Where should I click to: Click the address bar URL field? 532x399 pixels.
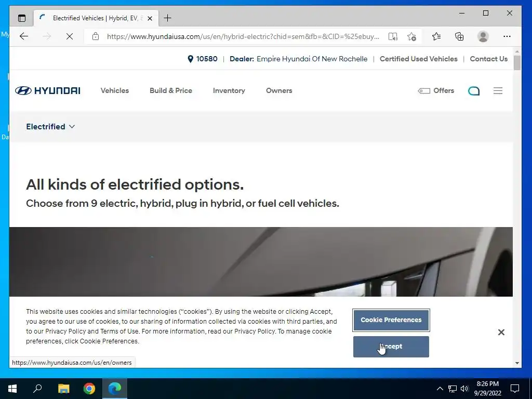243,36
